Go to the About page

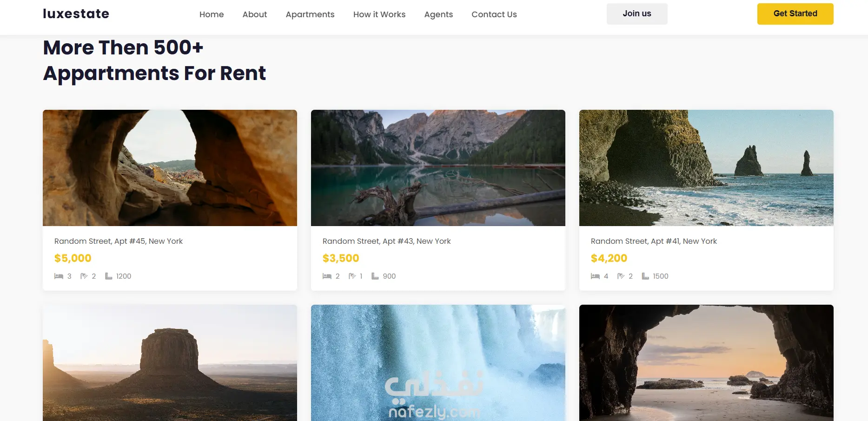click(x=255, y=14)
